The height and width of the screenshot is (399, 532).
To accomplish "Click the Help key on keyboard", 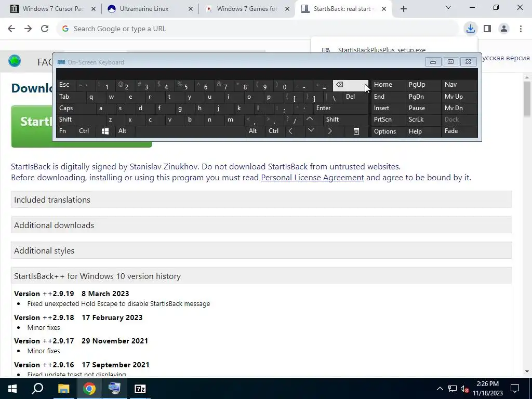I will [x=423, y=131].
